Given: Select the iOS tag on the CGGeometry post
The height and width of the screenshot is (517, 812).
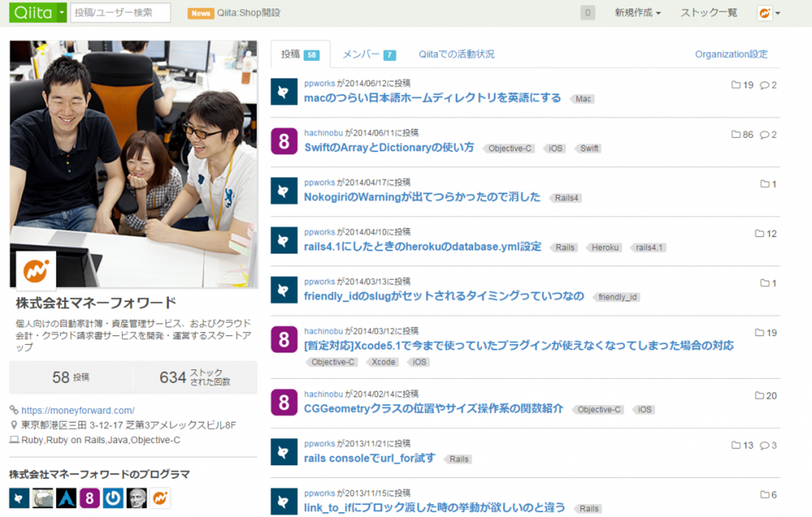Looking at the screenshot, I should tap(644, 409).
